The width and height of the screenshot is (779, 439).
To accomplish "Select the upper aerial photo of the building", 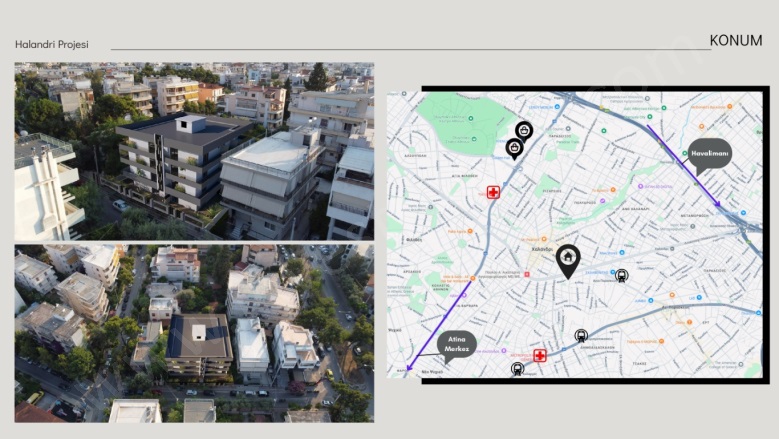I will tap(194, 151).
